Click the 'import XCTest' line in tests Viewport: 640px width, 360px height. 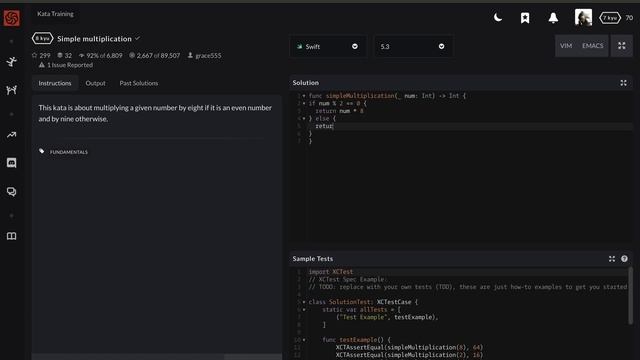tap(331, 272)
